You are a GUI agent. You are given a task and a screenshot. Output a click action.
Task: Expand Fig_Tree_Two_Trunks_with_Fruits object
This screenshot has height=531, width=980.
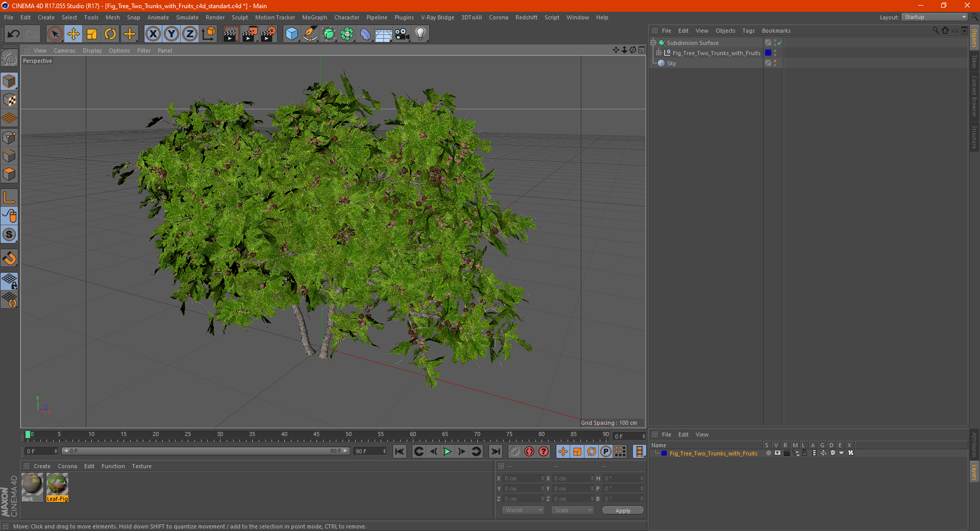point(659,53)
